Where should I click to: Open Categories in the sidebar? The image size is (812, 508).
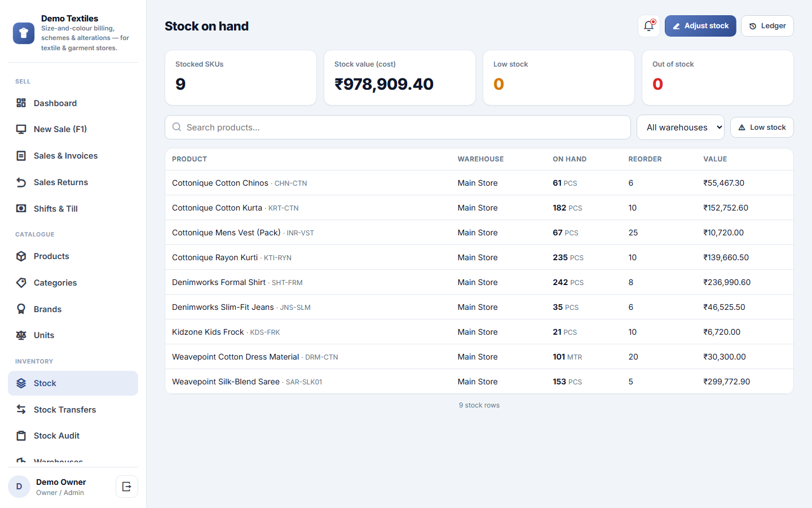click(73, 283)
